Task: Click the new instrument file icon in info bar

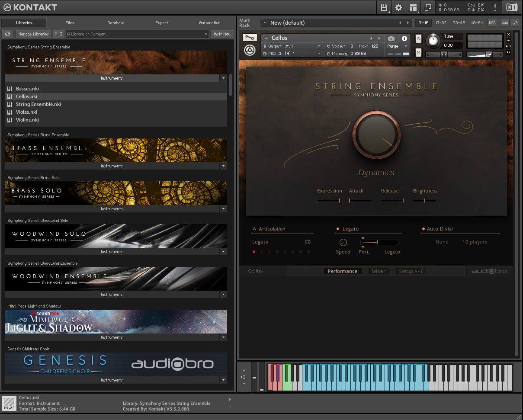Action: point(8,403)
